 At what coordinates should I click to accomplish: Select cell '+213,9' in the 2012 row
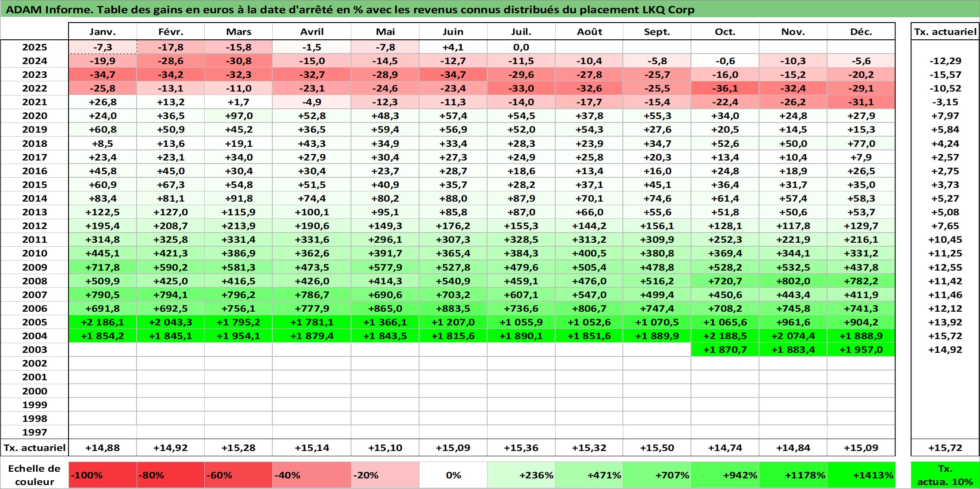(x=239, y=226)
